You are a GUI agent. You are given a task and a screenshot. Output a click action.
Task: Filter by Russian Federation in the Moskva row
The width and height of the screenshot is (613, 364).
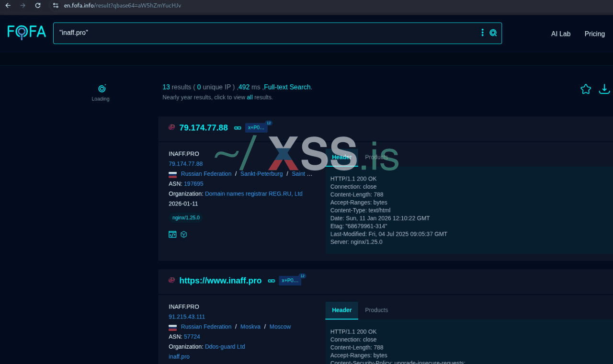click(x=206, y=327)
